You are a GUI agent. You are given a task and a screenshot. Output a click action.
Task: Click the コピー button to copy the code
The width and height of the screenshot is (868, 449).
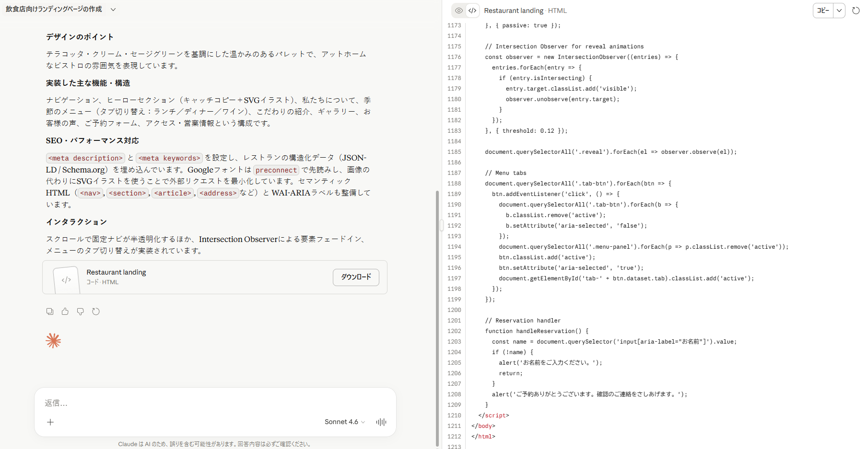tap(823, 11)
